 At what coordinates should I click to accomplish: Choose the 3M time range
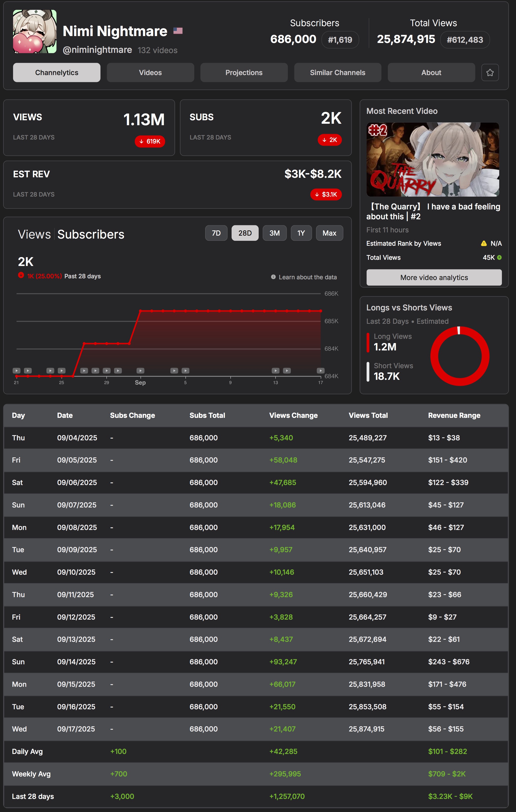(275, 233)
